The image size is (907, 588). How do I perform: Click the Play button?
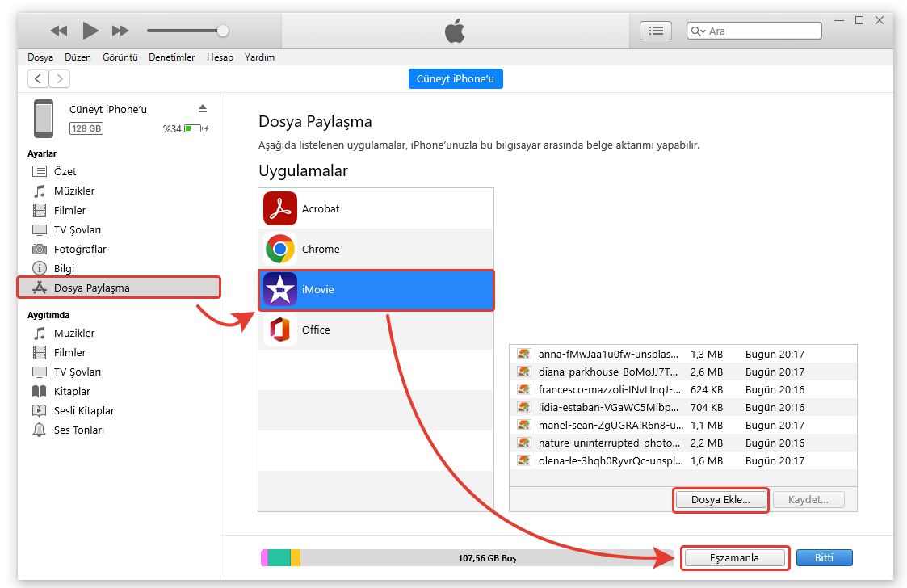click(90, 31)
